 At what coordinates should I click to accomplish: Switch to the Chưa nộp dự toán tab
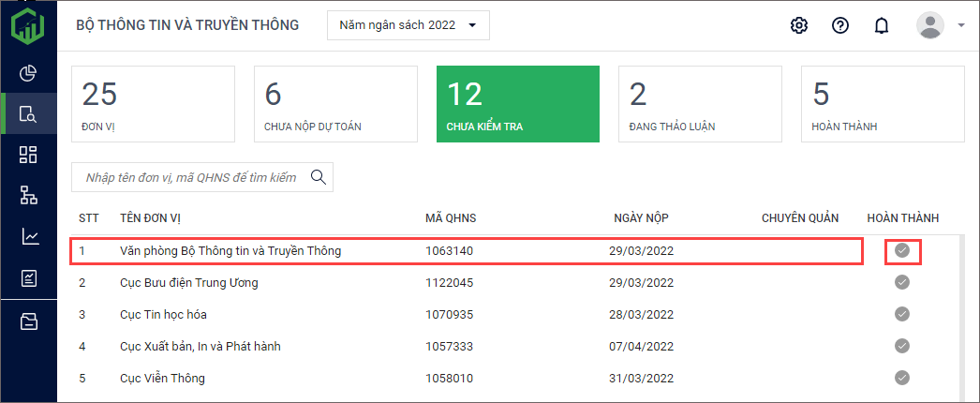pos(335,104)
